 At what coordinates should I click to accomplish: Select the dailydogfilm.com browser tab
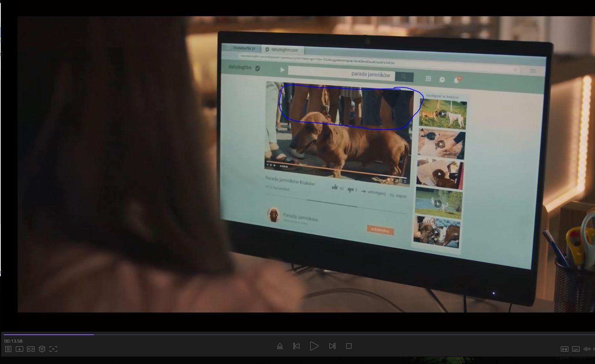tap(284, 50)
